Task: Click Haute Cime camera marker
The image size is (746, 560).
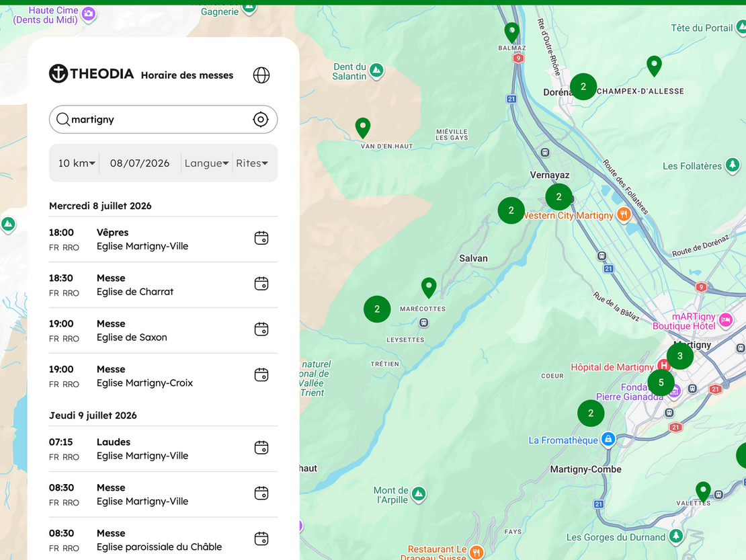Action: [x=88, y=14]
